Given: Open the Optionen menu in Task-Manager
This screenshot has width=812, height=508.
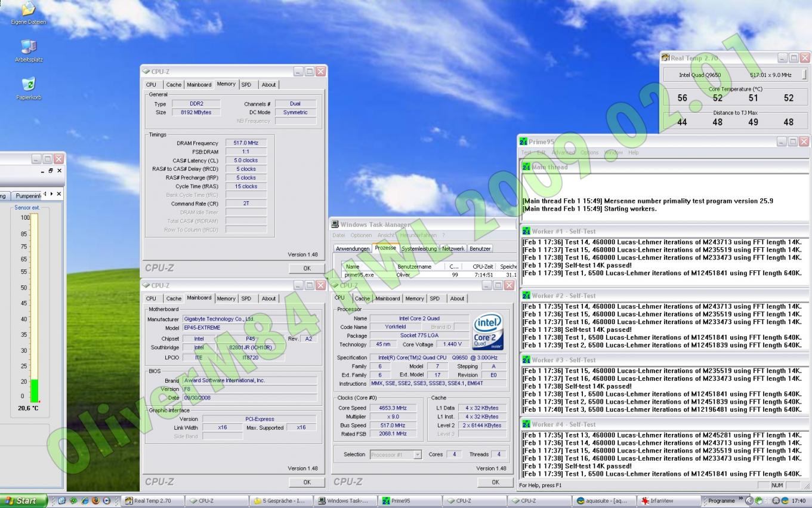Looking at the screenshot, I should [x=361, y=235].
